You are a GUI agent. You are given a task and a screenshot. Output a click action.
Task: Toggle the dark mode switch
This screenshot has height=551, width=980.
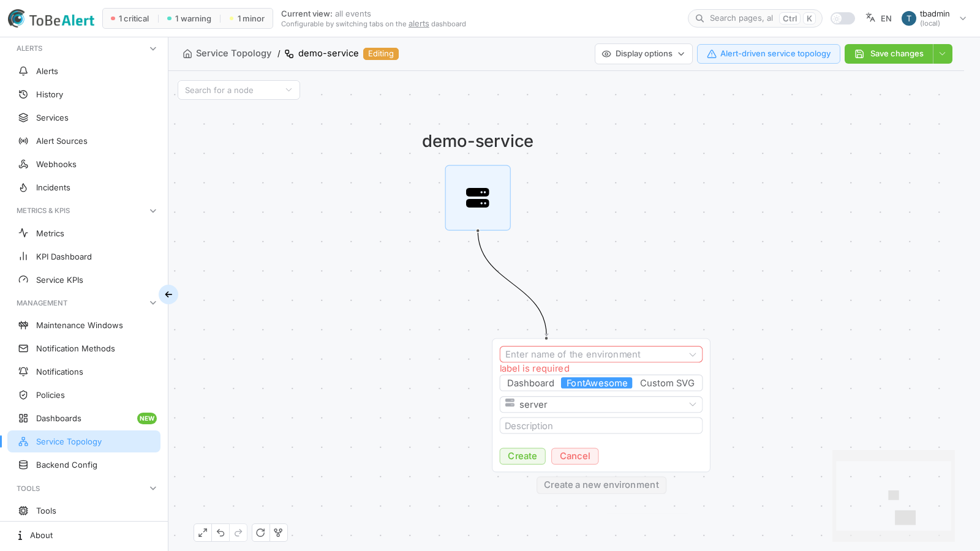(x=843, y=18)
